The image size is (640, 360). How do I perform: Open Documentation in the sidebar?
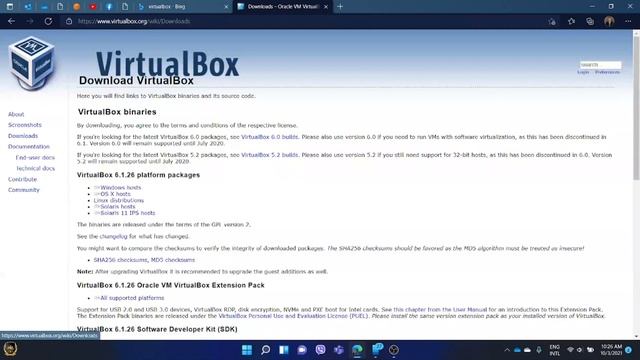[29, 147]
